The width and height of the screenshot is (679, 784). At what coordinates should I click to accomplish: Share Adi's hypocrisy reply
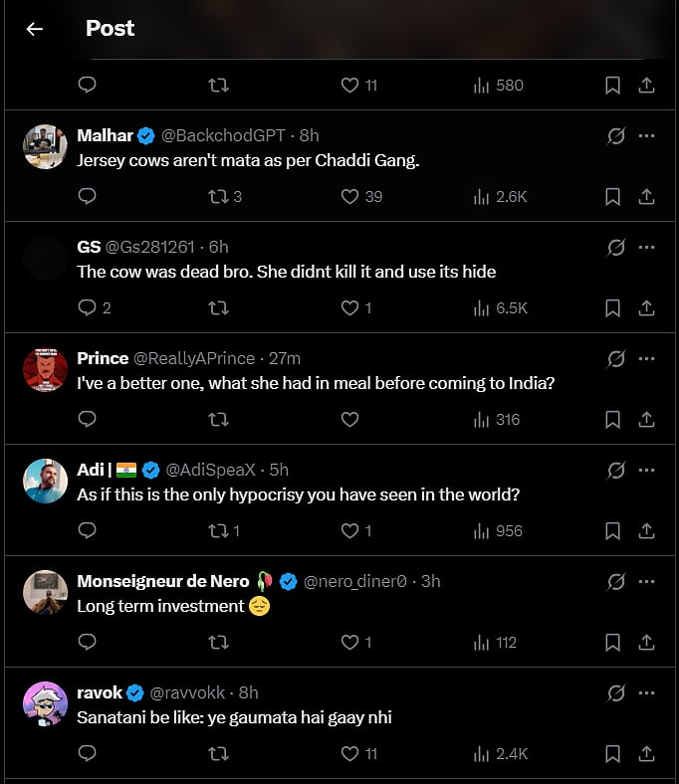pos(646,531)
